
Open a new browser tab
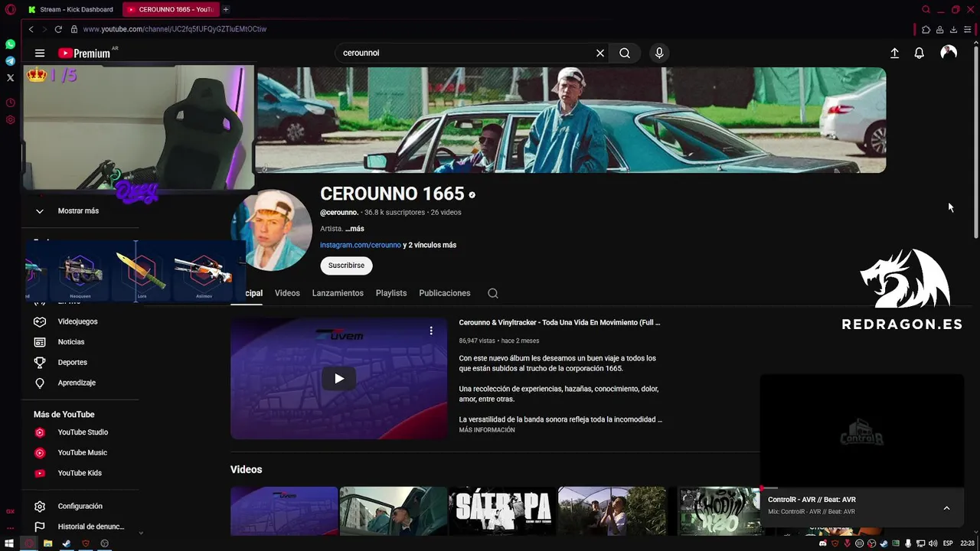226,9
